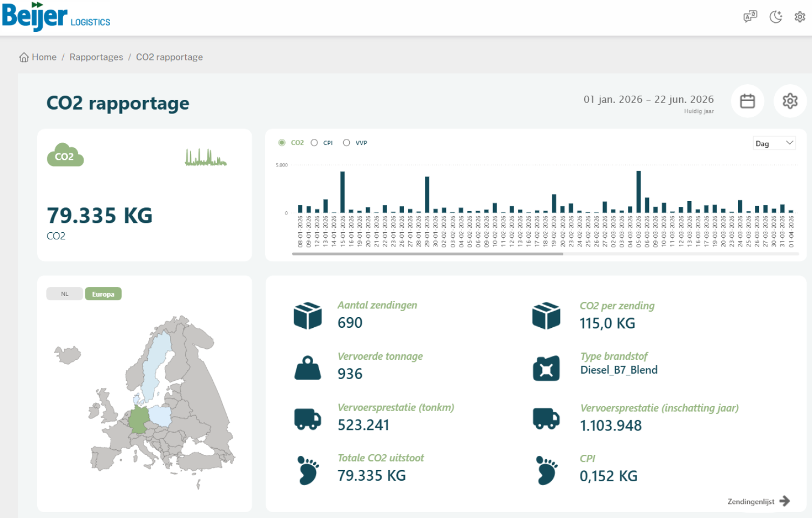
Task: Click the Totale CO2 uitstoot footprint icon
Action: tap(308, 470)
